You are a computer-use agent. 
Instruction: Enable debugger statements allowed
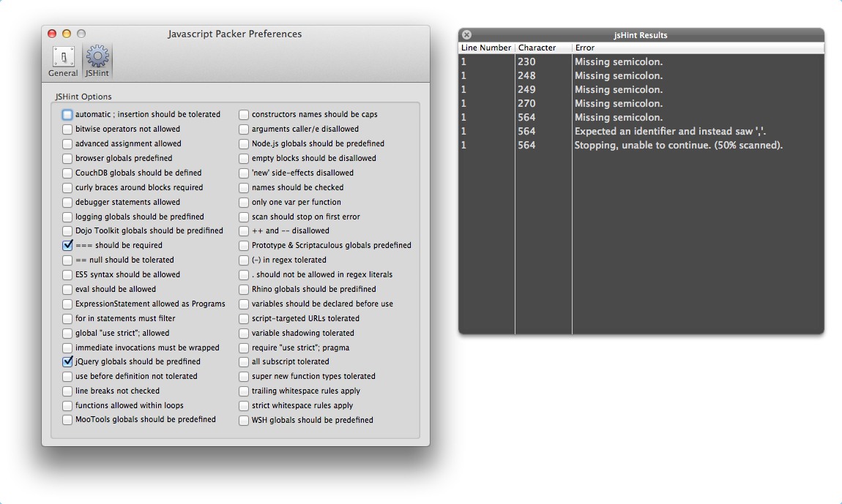click(x=67, y=203)
